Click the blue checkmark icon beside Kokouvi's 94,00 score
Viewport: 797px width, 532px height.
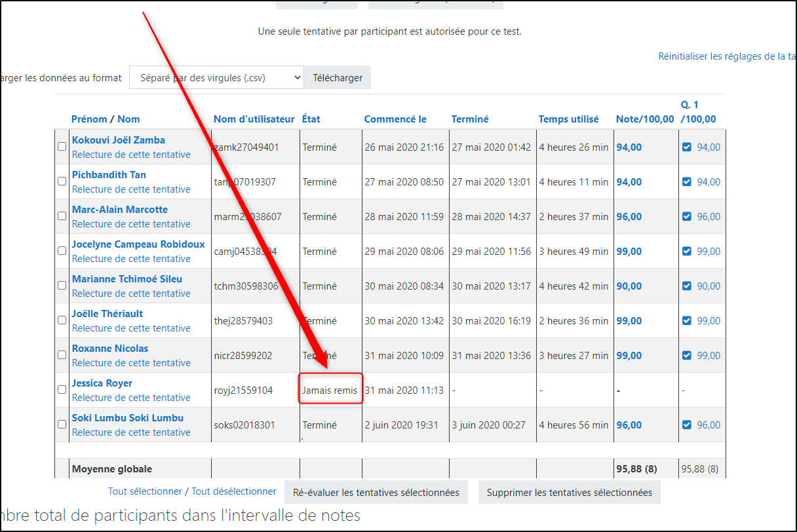(687, 147)
